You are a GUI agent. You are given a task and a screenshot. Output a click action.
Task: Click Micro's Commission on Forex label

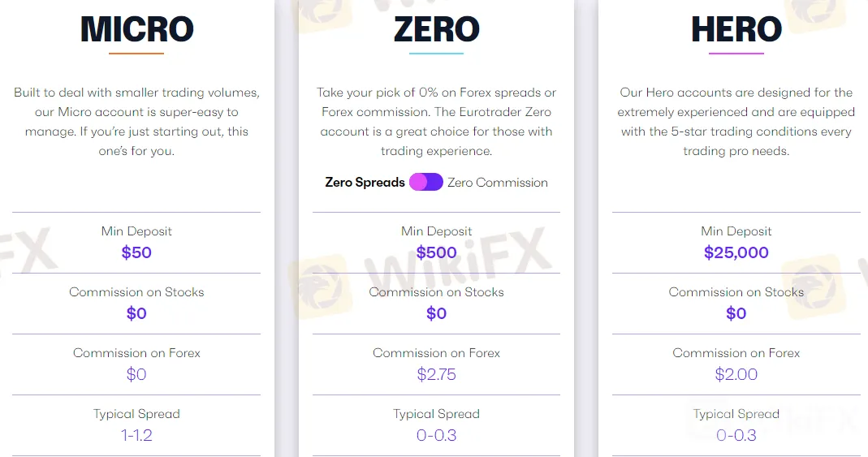(x=136, y=353)
